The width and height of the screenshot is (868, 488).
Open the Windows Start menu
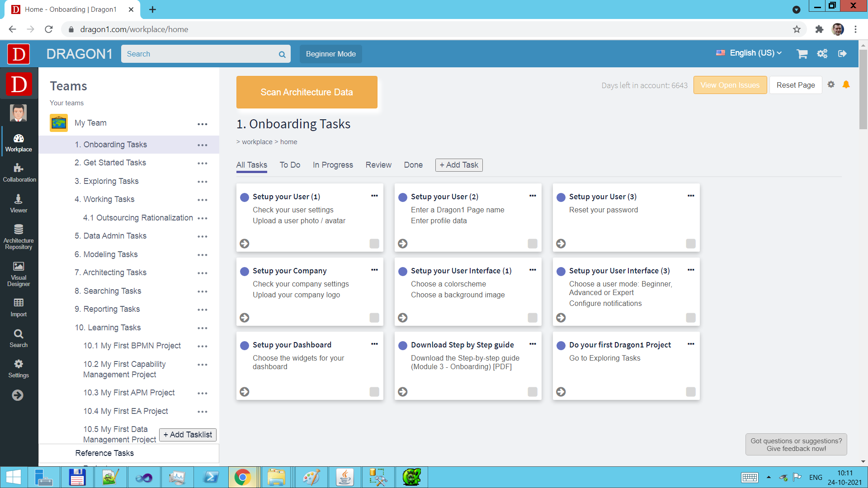pos(14,477)
